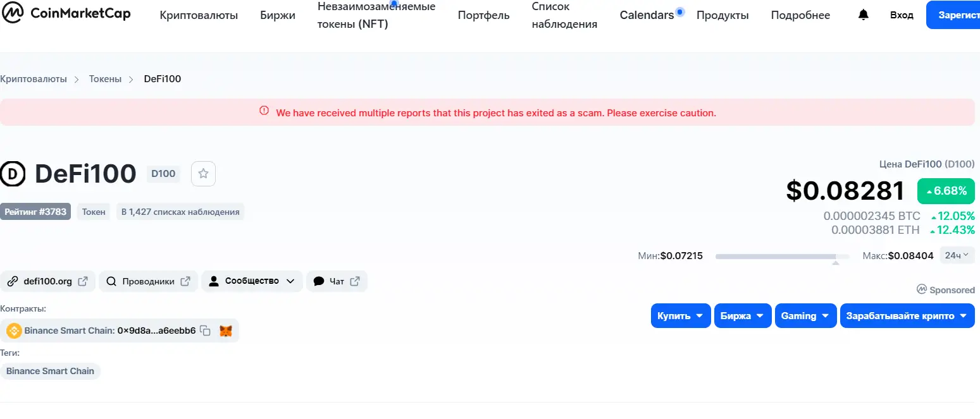
Task: Add token to MetaMask via fox icon
Action: pyautogui.click(x=226, y=331)
